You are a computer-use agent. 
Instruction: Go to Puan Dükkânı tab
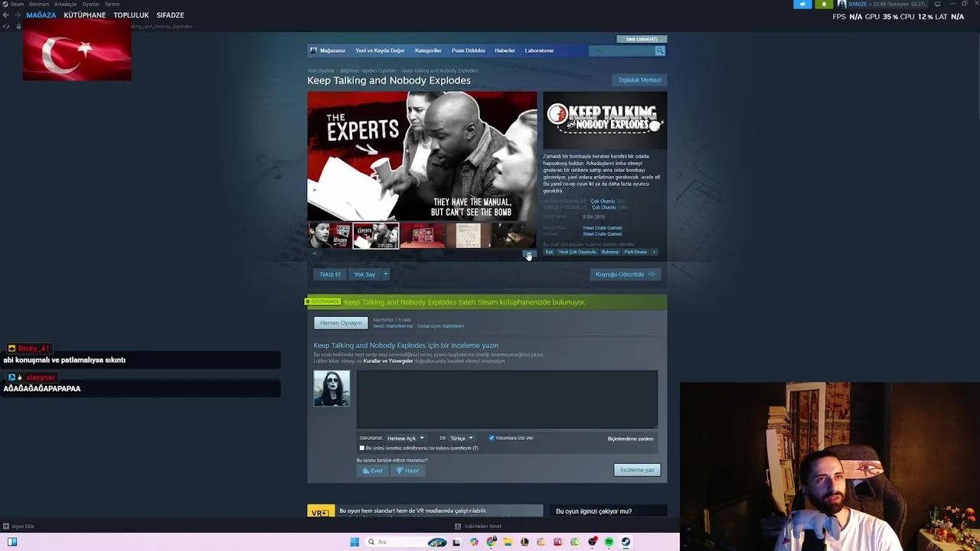[468, 51]
